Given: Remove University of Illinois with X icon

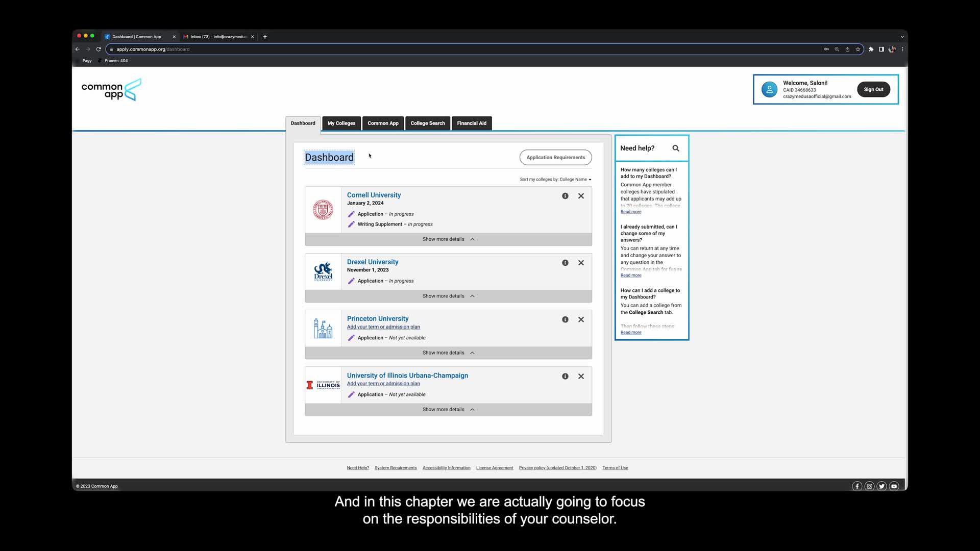Looking at the screenshot, I should pyautogui.click(x=581, y=377).
